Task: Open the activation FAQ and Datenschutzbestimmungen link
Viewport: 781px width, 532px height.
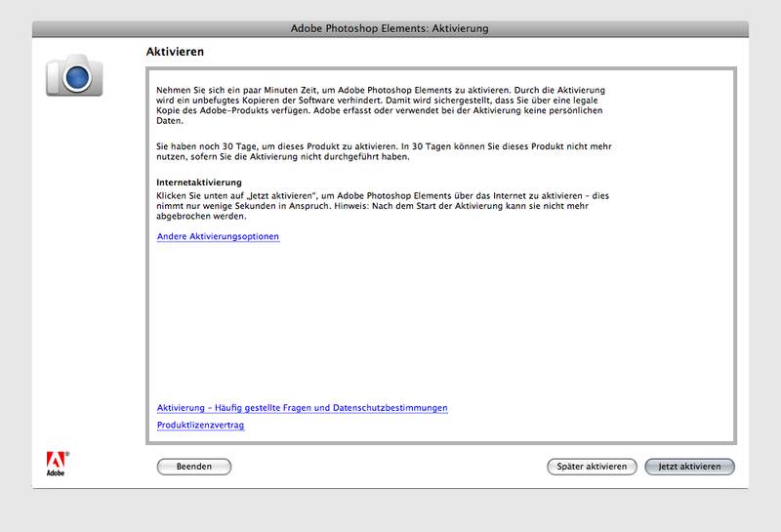Action: (x=302, y=408)
